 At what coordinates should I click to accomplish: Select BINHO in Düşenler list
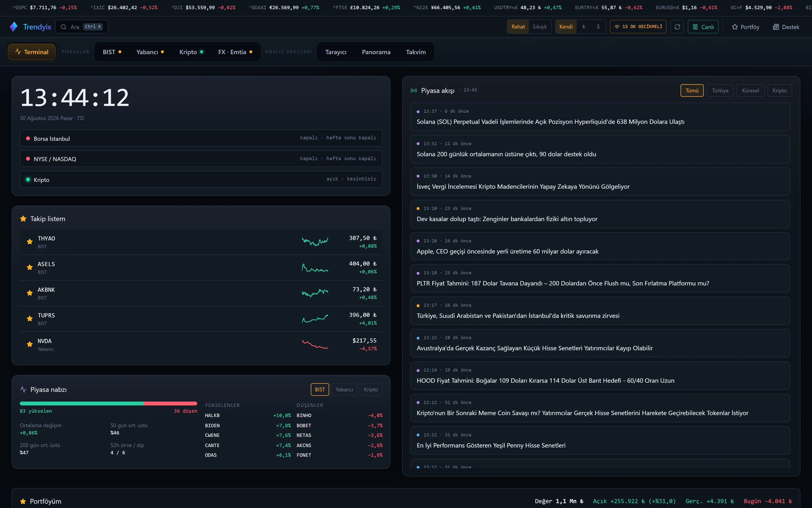[x=340, y=416]
